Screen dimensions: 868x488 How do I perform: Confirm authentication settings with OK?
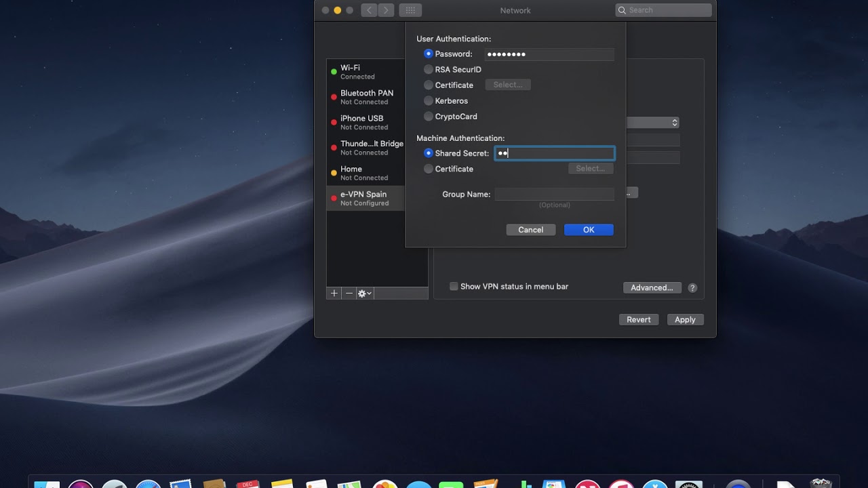click(x=589, y=230)
